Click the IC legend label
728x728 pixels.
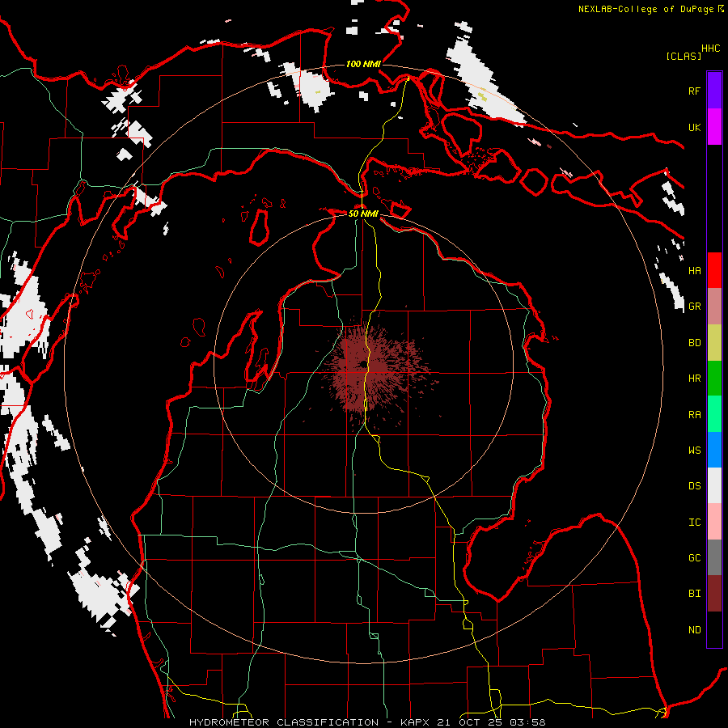695,522
